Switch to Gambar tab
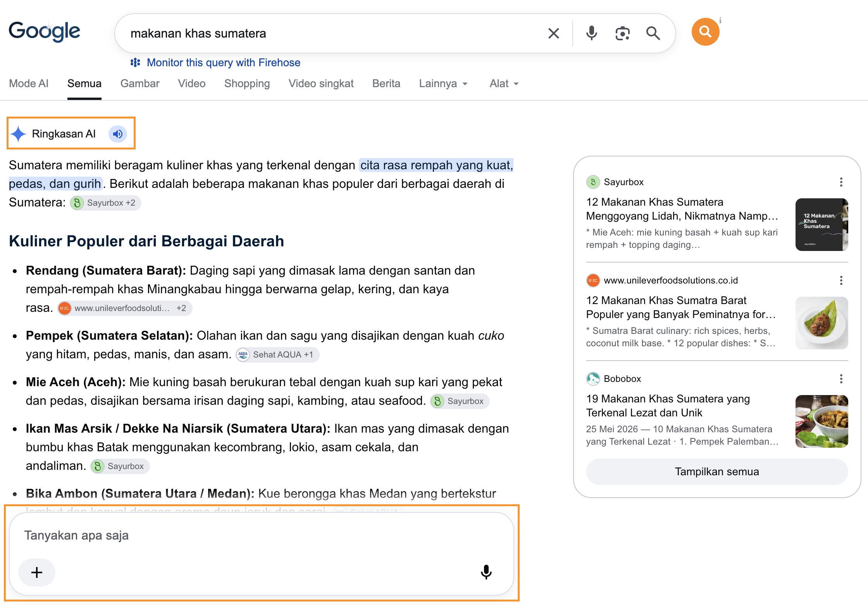Image resolution: width=868 pixels, height=605 pixels. tap(140, 84)
